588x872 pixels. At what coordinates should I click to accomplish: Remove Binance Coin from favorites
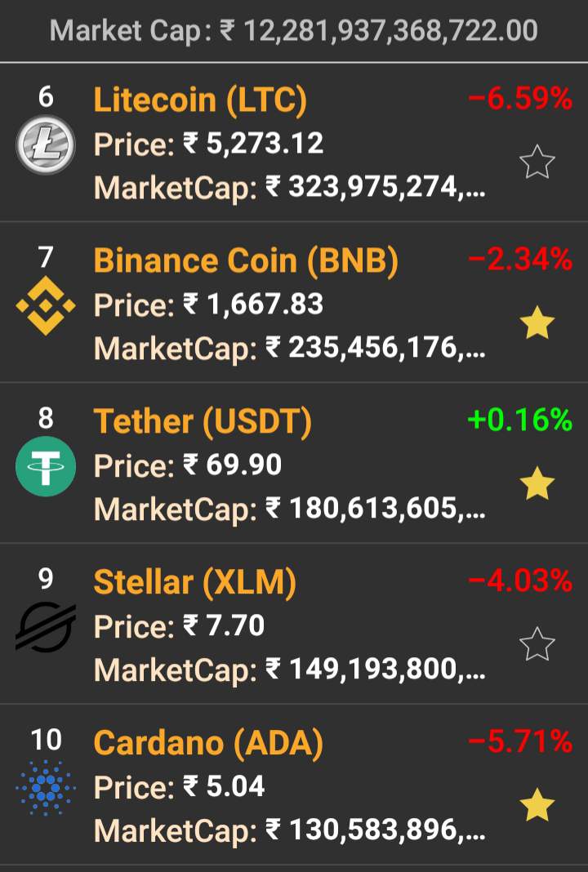pyautogui.click(x=537, y=323)
